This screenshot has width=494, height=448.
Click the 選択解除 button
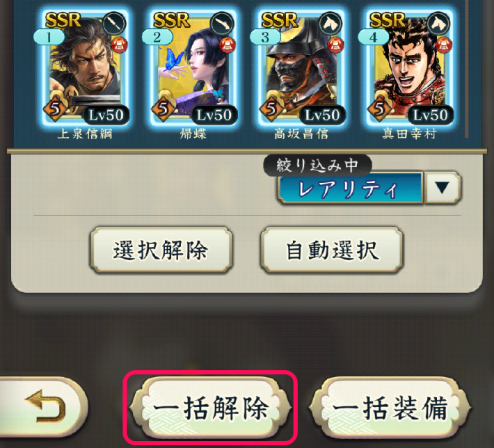tap(161, 250)
